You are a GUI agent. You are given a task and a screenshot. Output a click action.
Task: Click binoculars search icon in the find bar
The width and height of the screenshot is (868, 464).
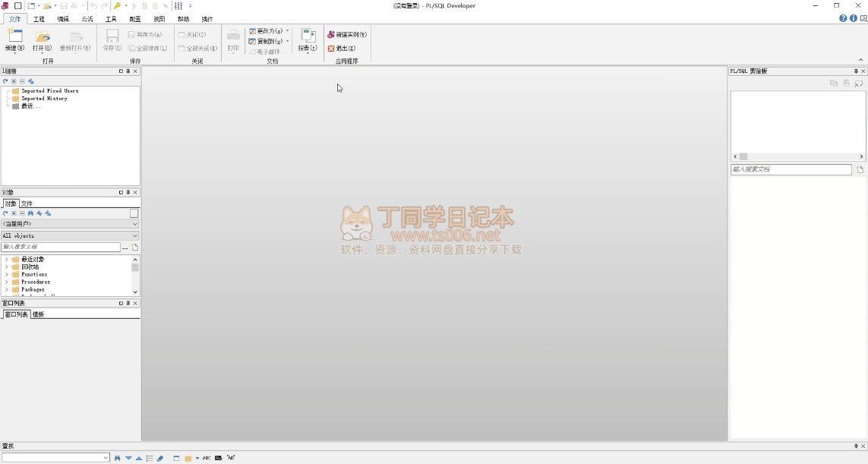[x=118, y=458]
